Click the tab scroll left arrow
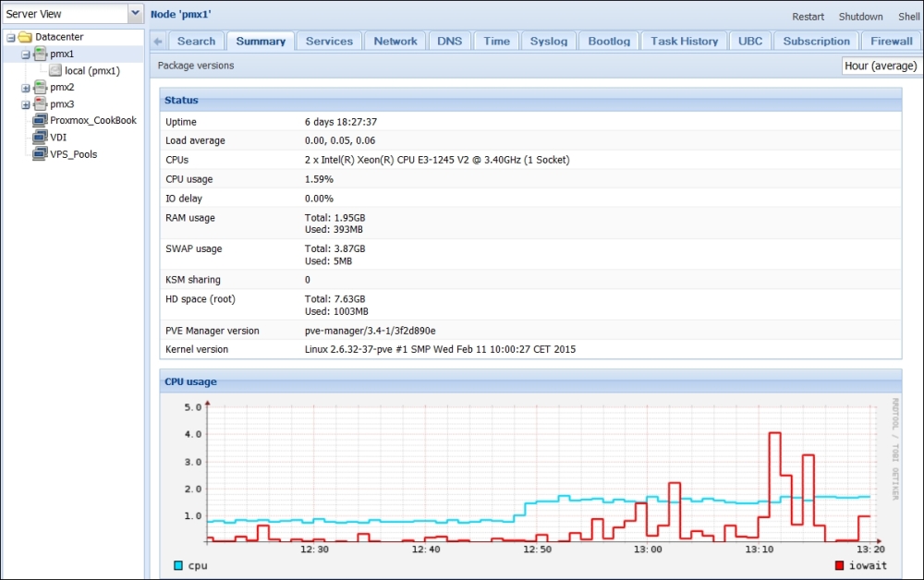The image size is (924, 580). coord(157,42)
